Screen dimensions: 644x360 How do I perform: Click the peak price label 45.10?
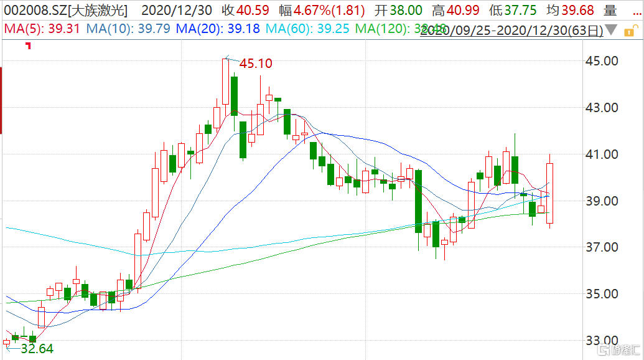tap(256, 64)
